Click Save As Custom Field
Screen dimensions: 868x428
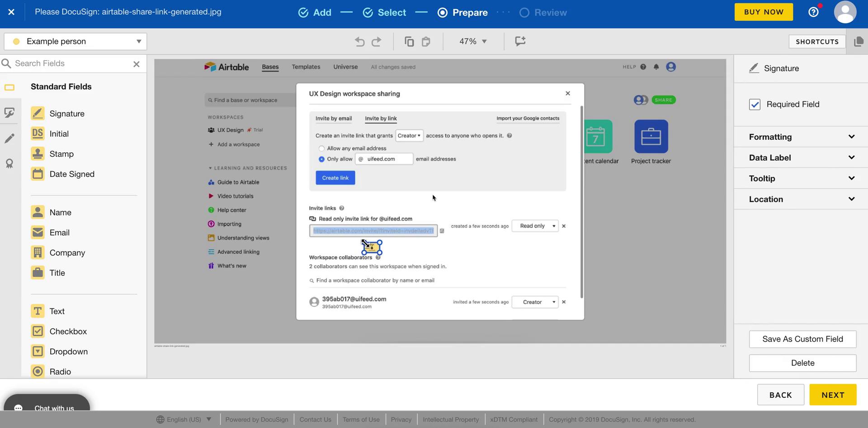tap(802, 339)
